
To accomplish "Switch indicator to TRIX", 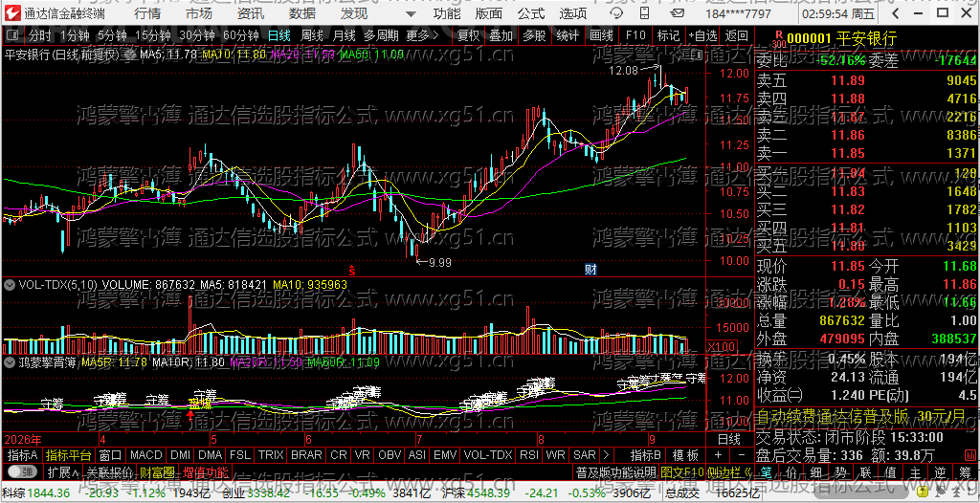I will 271,455.
